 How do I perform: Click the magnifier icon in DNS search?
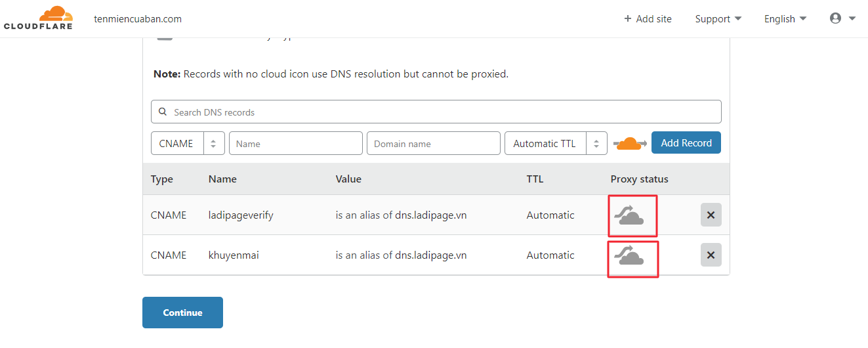163,112
